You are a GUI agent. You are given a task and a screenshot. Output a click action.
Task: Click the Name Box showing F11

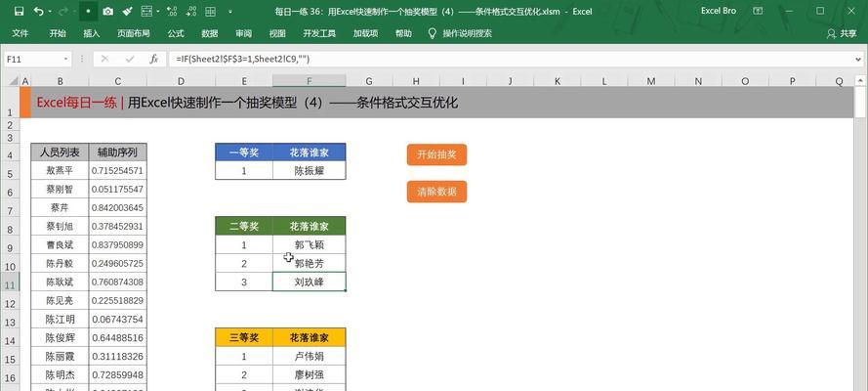pos(32,59)
